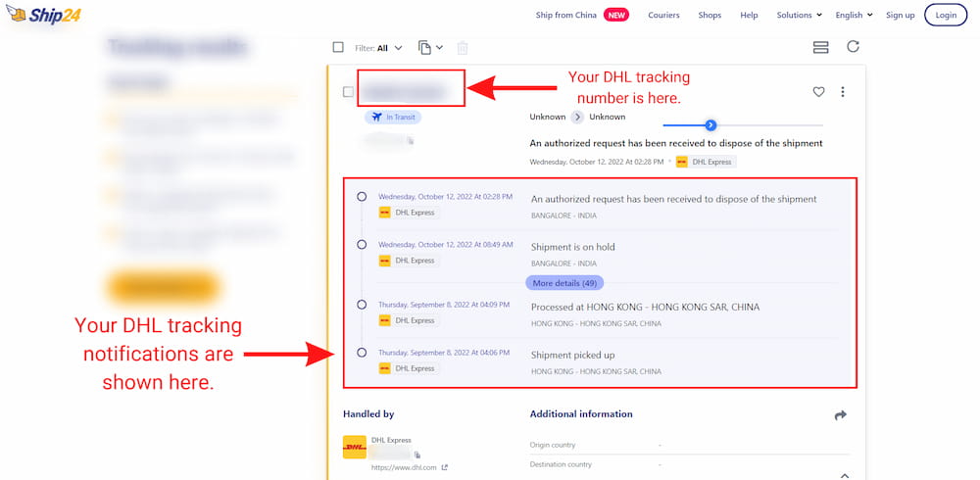Click the DHL logo under Handled by
This screenshot has height=480, width=980.
pyautogui.click(x=355, y=447)
